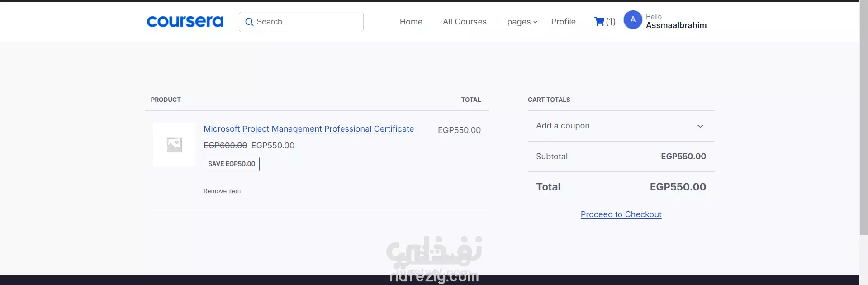The image size is (868, 285).
Task: Click the cart count (1)
Action: tap(611, 22)
